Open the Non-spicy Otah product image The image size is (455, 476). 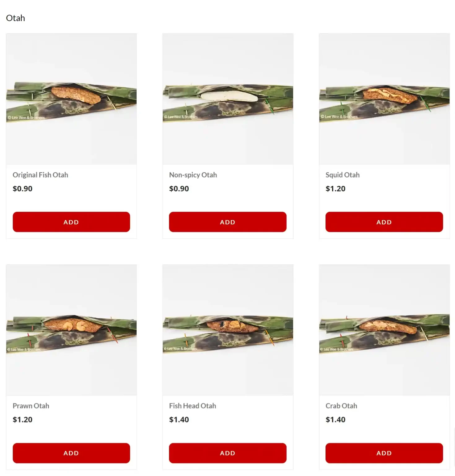click(x=228, y=99)
